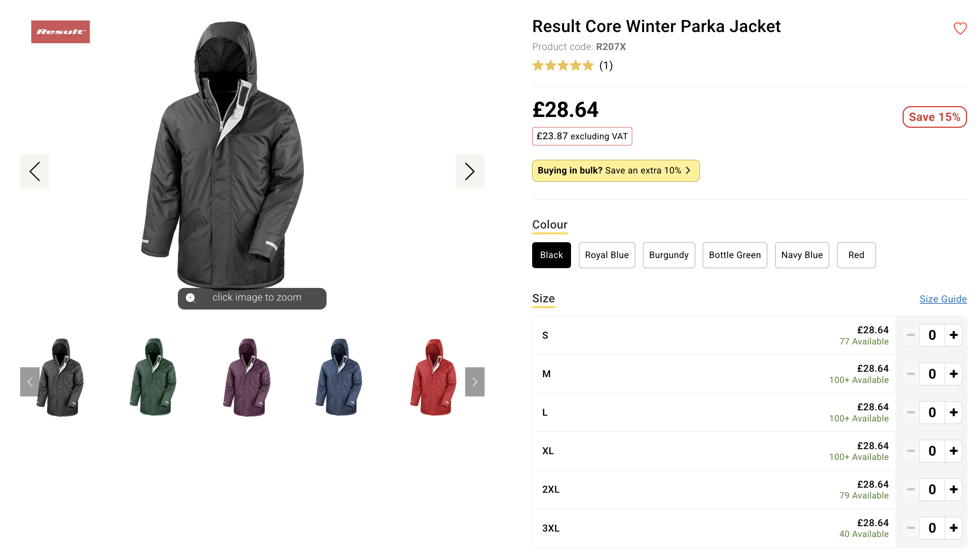
Task: Increase quantity for size 3XL
Action: pyautogui.click(x=953, y=528)
